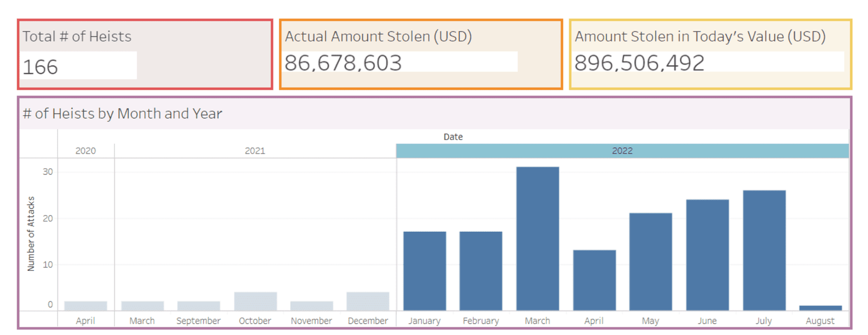The width and height of the screenshot is (868, 335).
Task: Click the total heists value 166
Action: pyautogui.click(x=40, y=67)
